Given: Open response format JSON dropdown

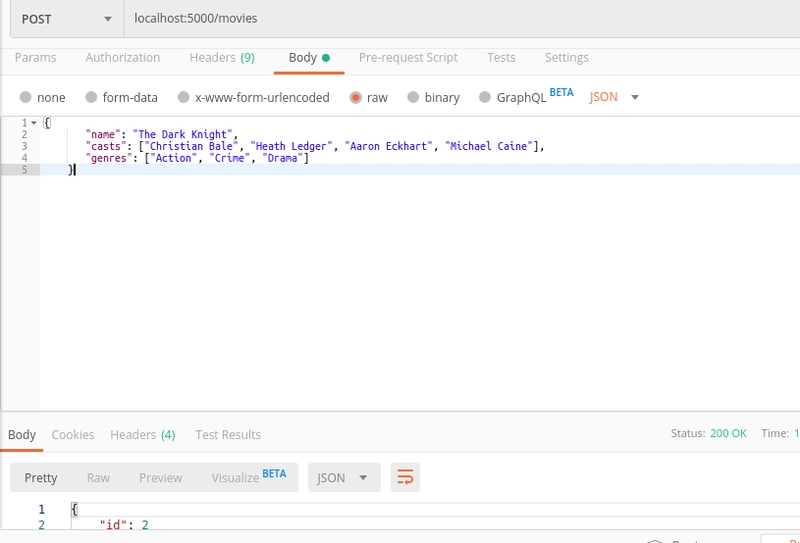Looking at the screenshot, I should pyautogui.click(x=344, y=477).
